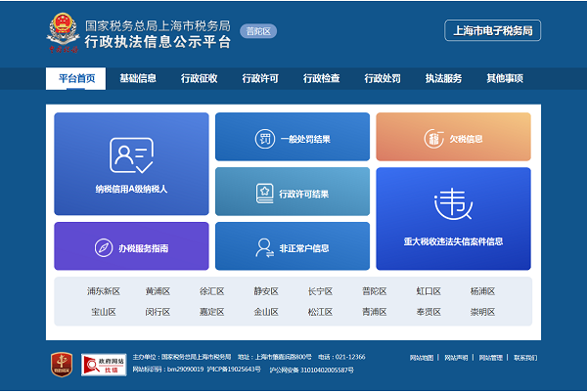This screenshot has width=587, height=392.
Task: Open the 行政处罚 menu tab
Action: [383, 78]
